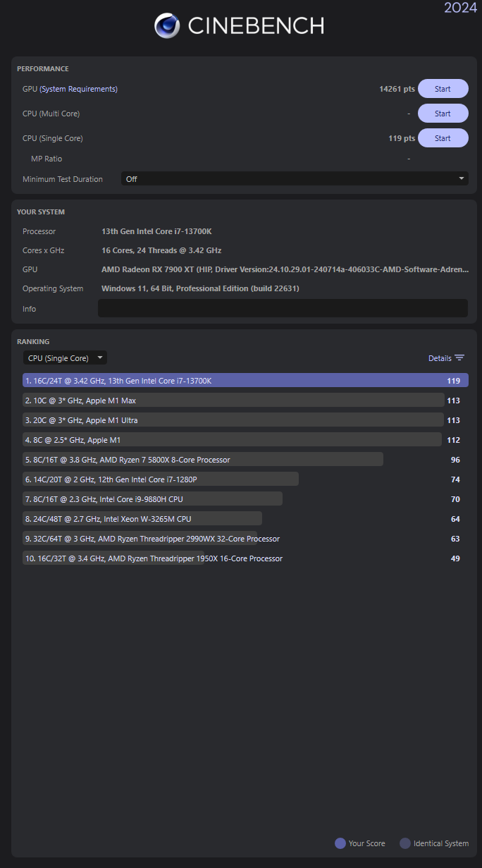Open the System Requirements link next to GPU

(79, 89)
